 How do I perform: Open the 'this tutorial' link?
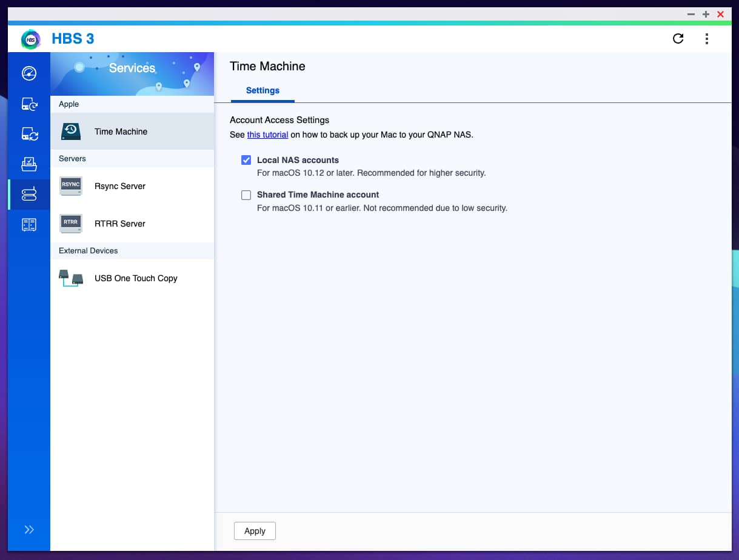point(267,135)
